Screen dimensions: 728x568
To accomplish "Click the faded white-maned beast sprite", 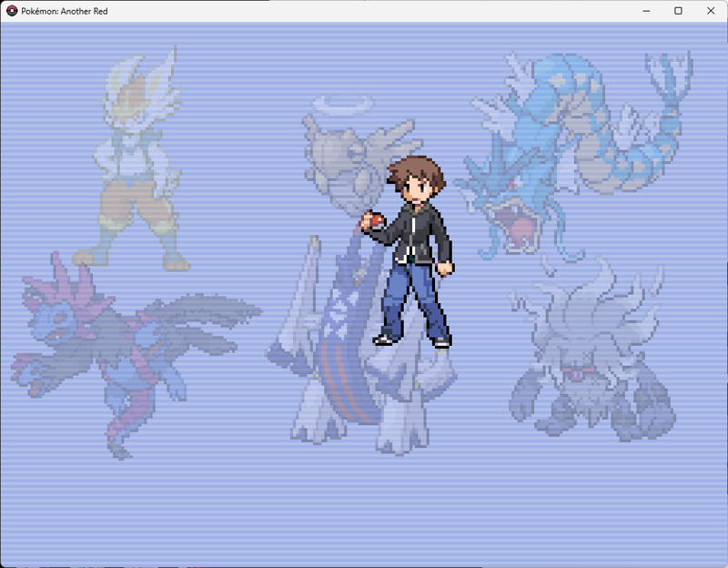I will point(592,350).
